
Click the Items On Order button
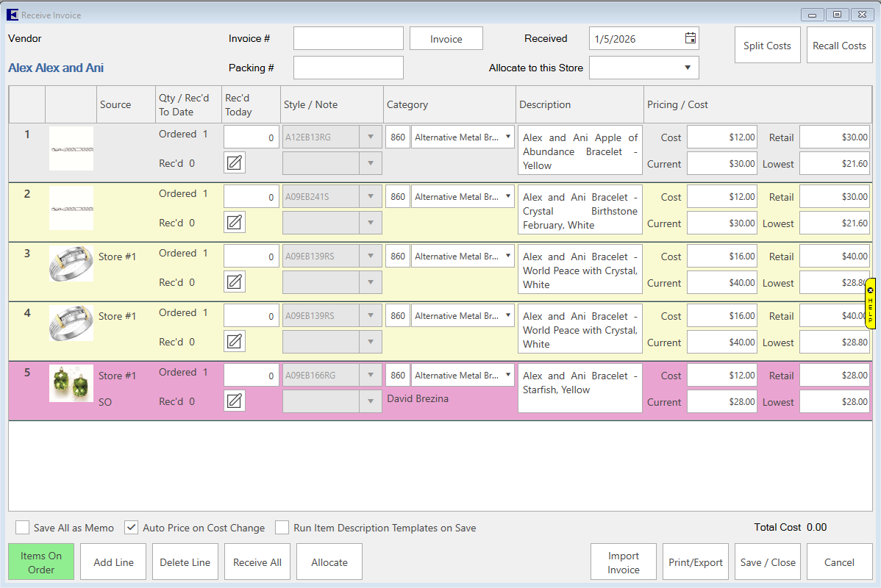pos(41,562)
